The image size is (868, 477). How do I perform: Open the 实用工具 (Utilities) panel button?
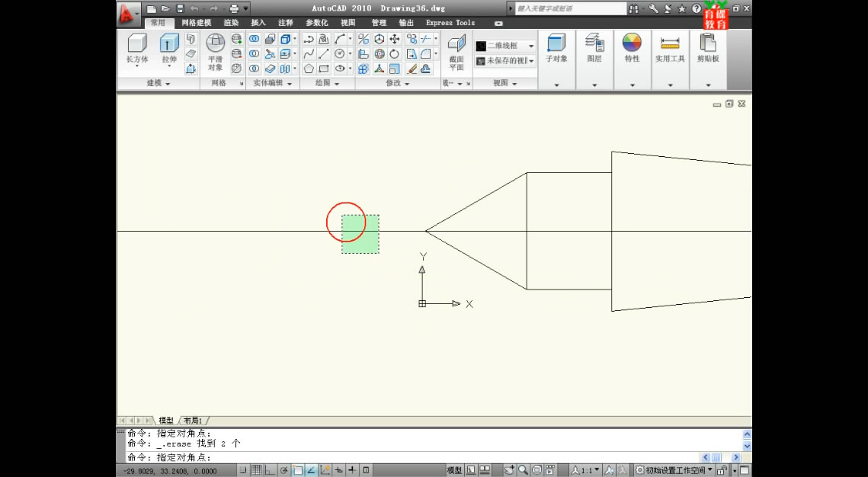coord(670,59)
